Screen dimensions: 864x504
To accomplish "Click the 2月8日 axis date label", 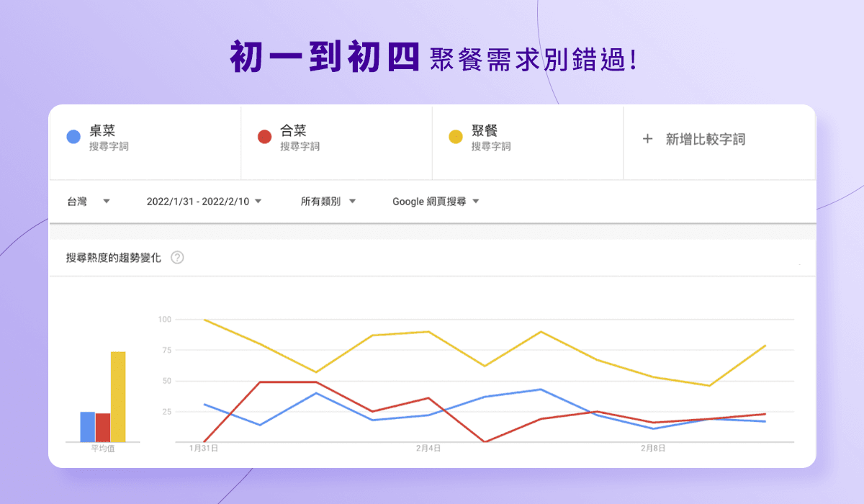I will 654,448.
